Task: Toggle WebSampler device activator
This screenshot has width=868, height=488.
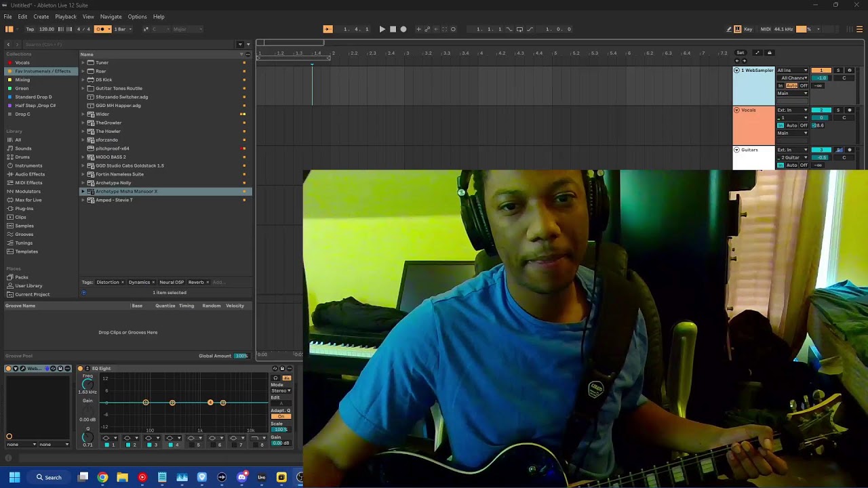Action: [8, 369]
